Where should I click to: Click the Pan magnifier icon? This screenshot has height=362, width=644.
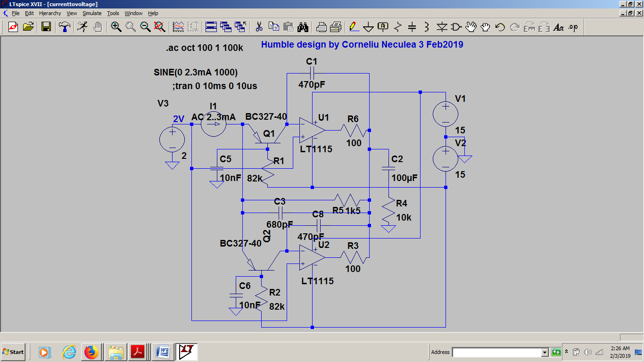(131, 27)
